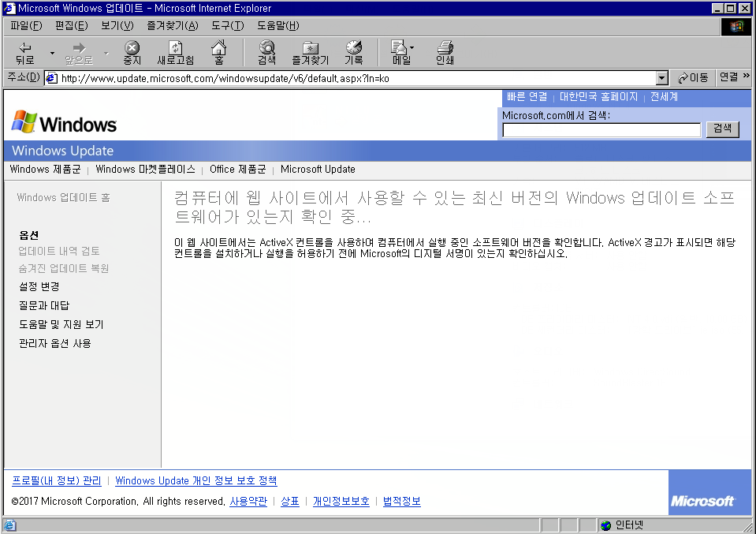Open the 개인정보보호 footer link
The width and height of the screenshot is (756, 534).
coord(341,501)
